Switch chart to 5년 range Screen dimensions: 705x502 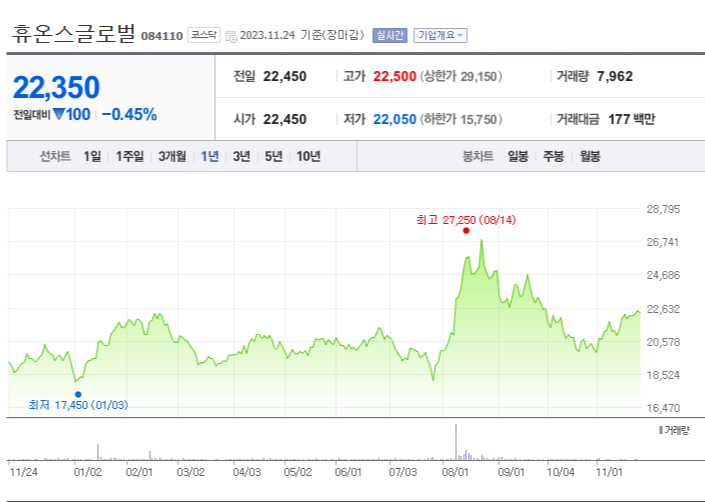273,156
